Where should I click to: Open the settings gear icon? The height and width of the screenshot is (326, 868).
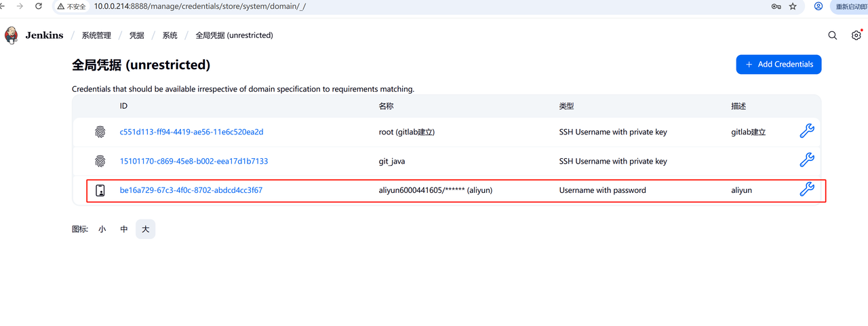coord(856,35)
